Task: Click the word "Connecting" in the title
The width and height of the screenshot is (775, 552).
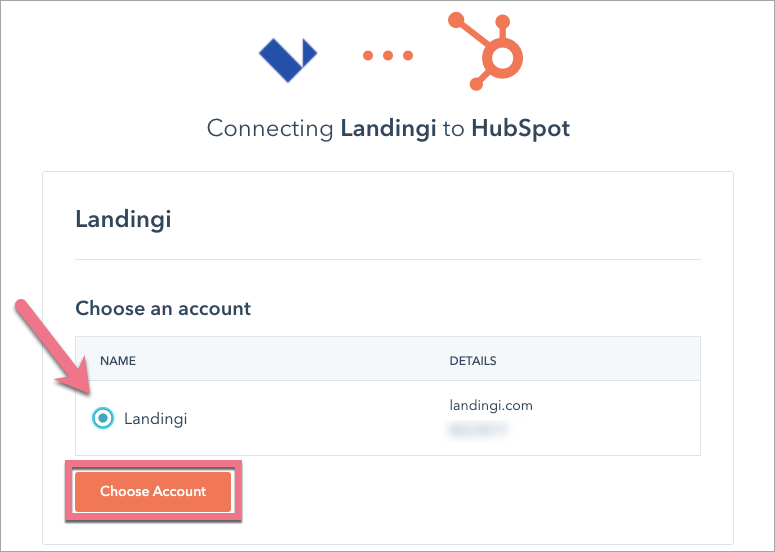Action: 270,129
